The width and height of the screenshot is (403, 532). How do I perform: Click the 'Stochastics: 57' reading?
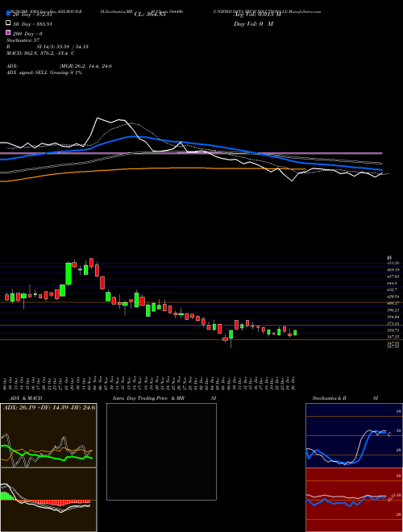coord(23,40)
